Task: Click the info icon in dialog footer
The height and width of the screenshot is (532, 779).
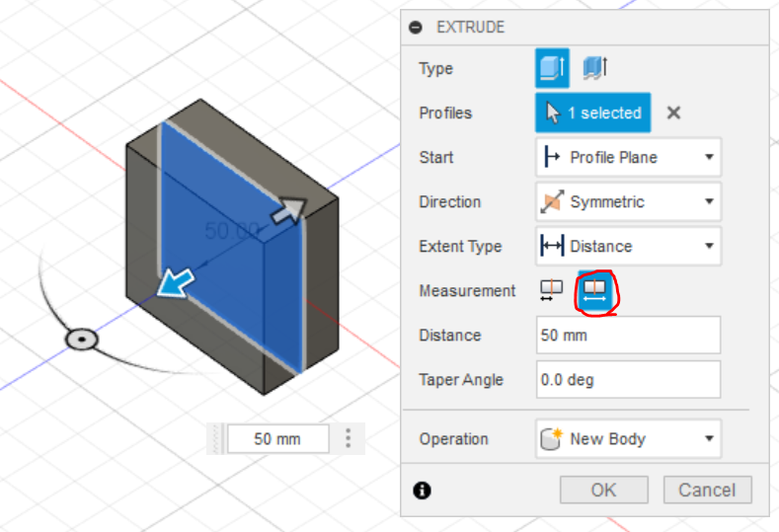Action: pyautogui.click(x=422, y=491)
